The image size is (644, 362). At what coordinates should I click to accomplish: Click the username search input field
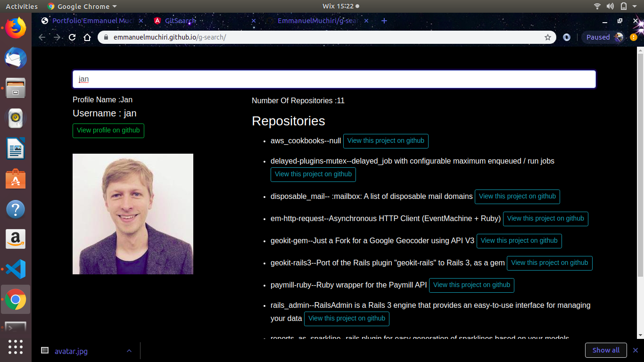[x=334, y=79]
